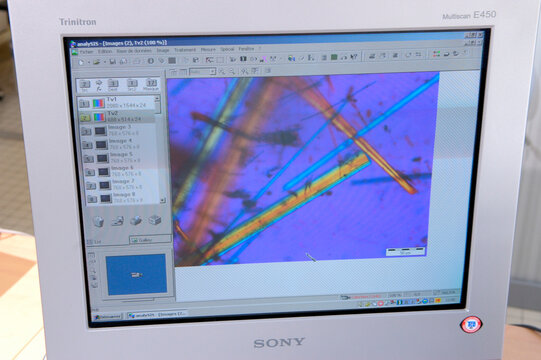Select Image 3 in the buffer list
This screenshot has width=541, height=360.
(x=118, y=130)
